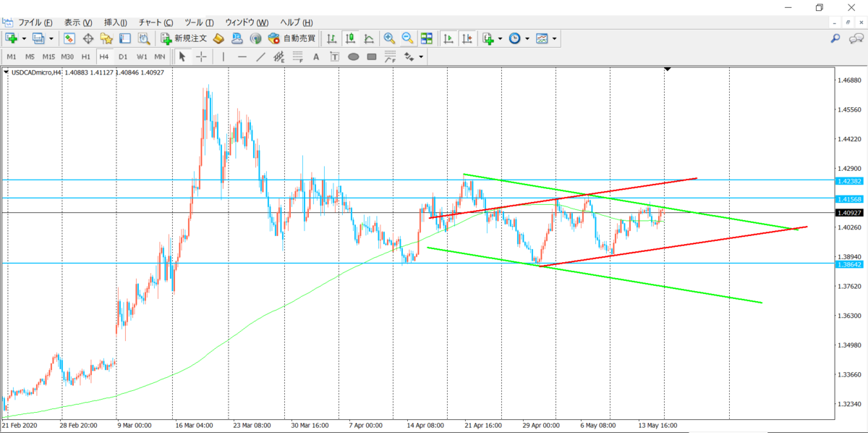The width and height of the screenshot is (868, 433).
Task: Open the ファイル (F) menu
Action: pos(35,22)
